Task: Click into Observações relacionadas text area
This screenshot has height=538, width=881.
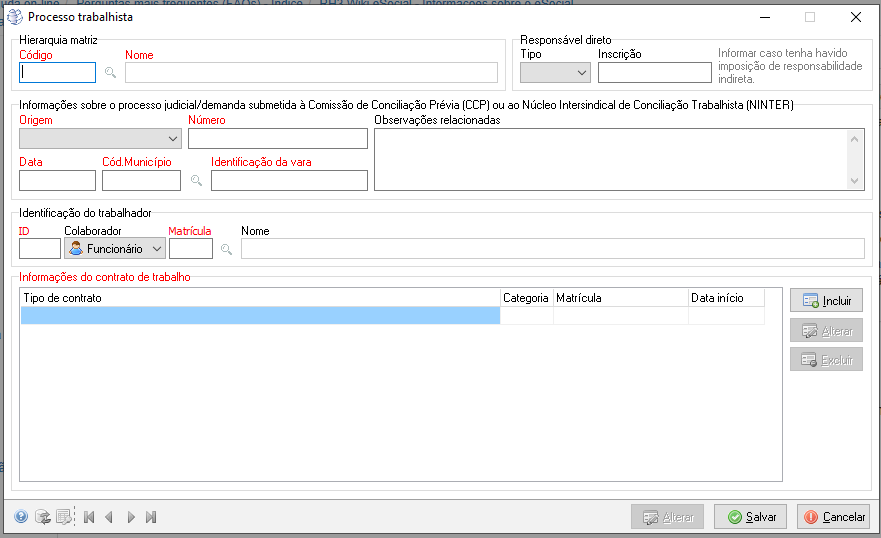Action: click(x=610, y=159)
